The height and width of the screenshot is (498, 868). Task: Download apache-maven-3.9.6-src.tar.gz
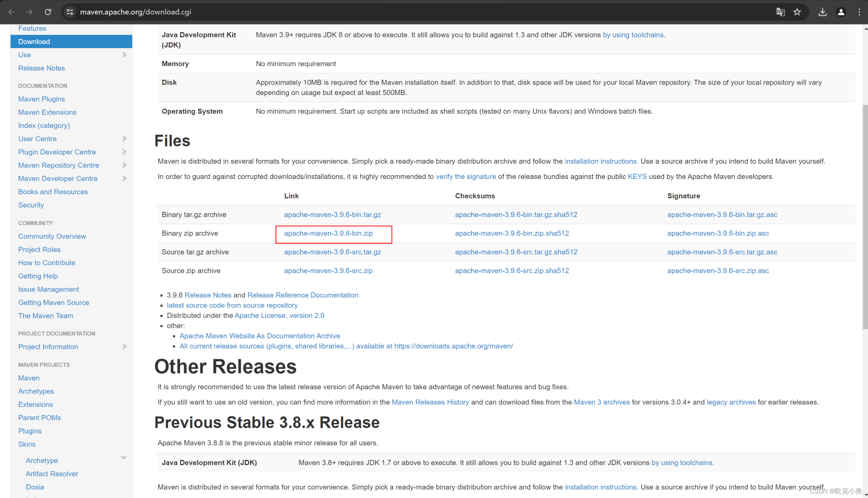click(x=332, y=252)
